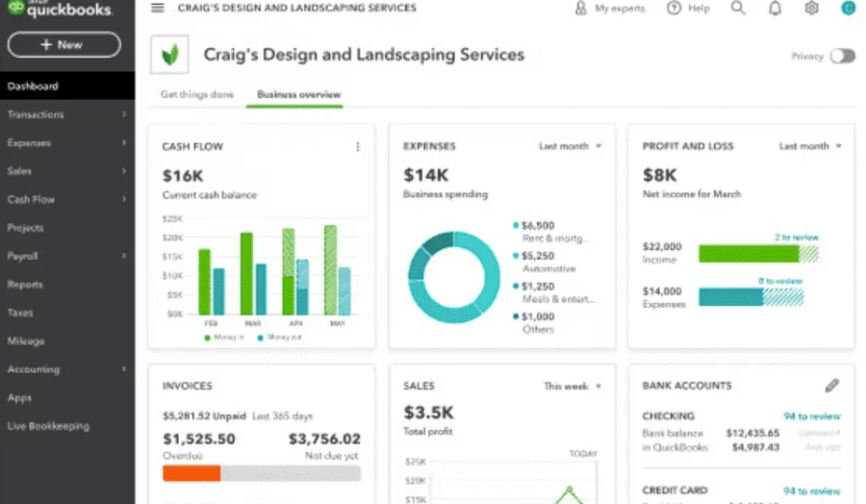The height and width of the screenshot is (504, 866).
Task: Open Reports in the sidebar
Action: tap(67, 285)
